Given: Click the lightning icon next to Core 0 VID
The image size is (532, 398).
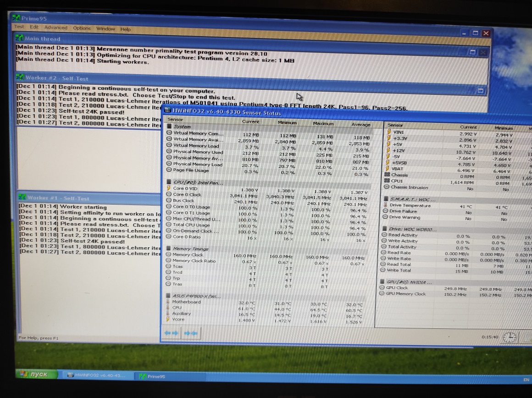Looking at the screenshot, I should pyautogui.click(x=169, y=188).
